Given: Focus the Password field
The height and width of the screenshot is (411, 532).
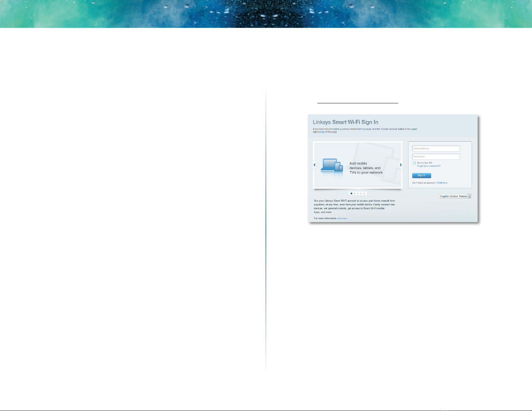Looking at the screenshot, I should pos(436,157).
